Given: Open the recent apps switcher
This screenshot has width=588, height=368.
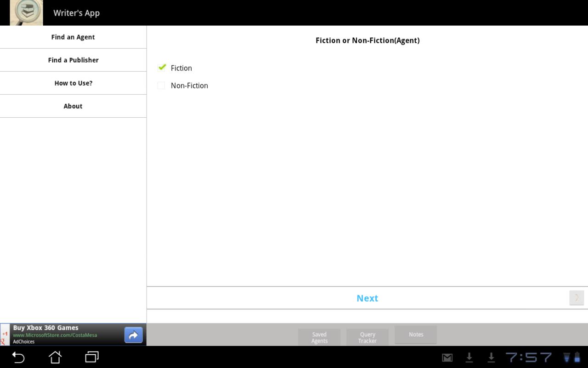Looking at the screenshot, I should [92, 357].
